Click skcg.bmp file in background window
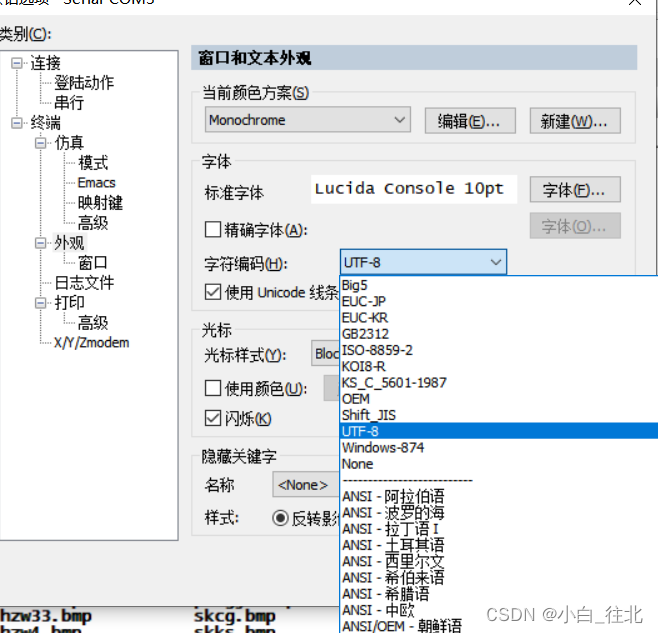The height and width of the screenshot is (633, 658). tap(235, 616)
